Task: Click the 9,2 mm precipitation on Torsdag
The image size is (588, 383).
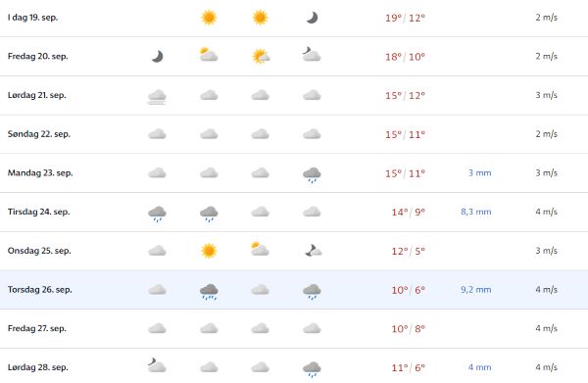Action: pyautogui.click(x=476, y=290)
